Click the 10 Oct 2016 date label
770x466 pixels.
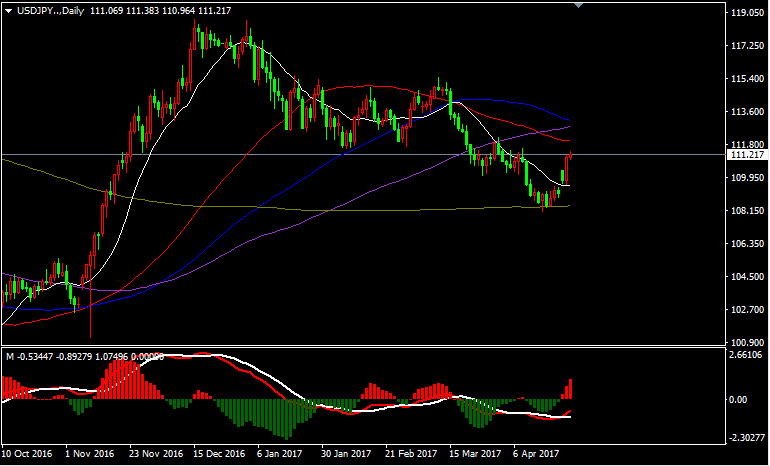[x=27, y=454]
